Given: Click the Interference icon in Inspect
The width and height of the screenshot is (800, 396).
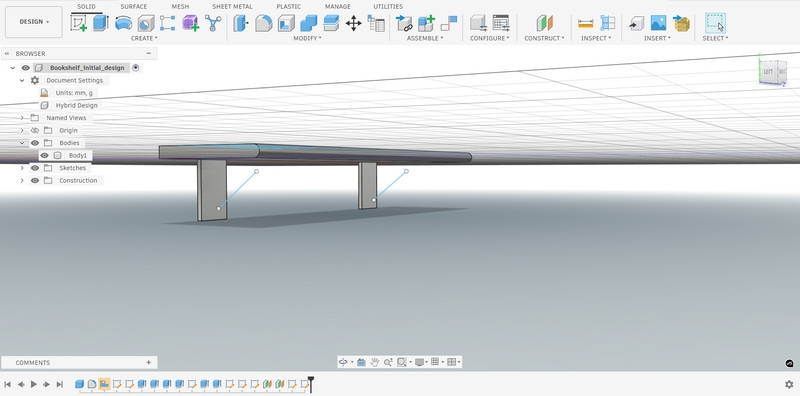Looking at the screenshot, I should click(x=607, y=23).
